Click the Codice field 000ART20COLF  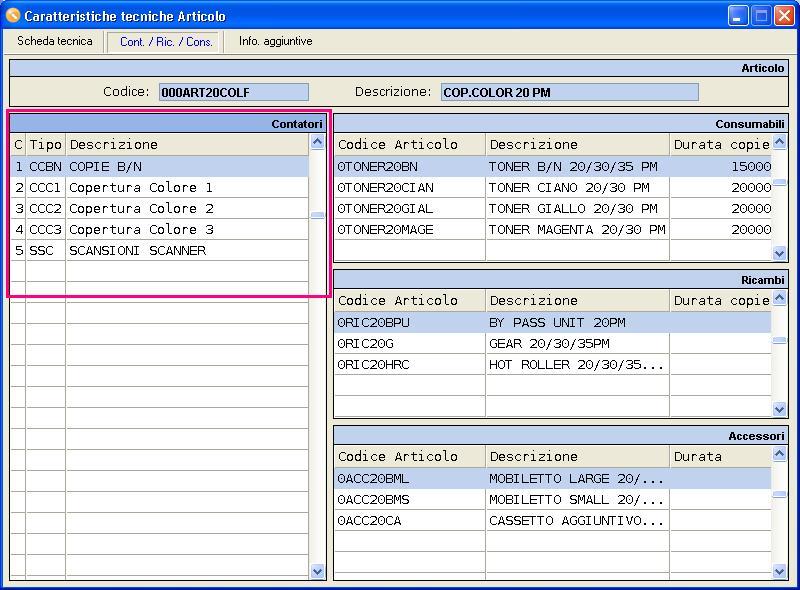pos(234,92)
